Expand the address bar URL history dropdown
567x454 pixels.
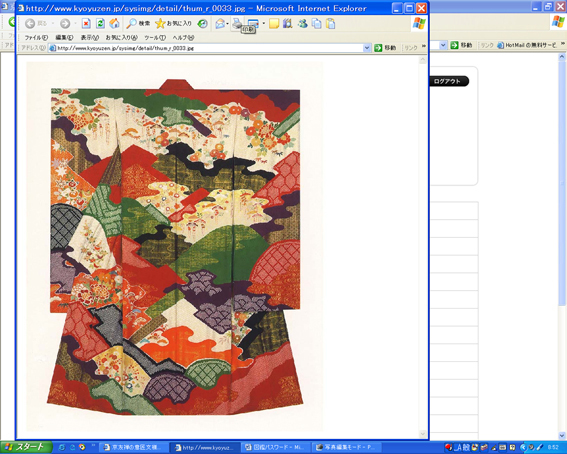pos(367,48)
